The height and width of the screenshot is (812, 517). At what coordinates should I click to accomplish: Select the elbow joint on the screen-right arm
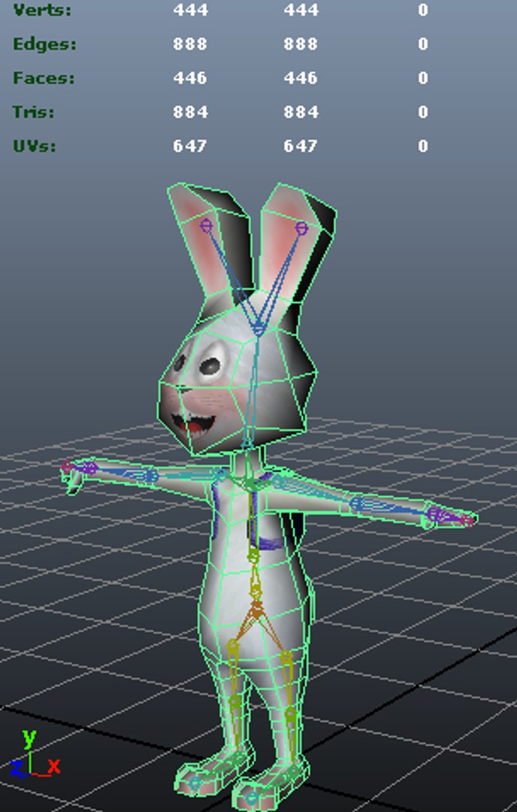tap(357, 504)
